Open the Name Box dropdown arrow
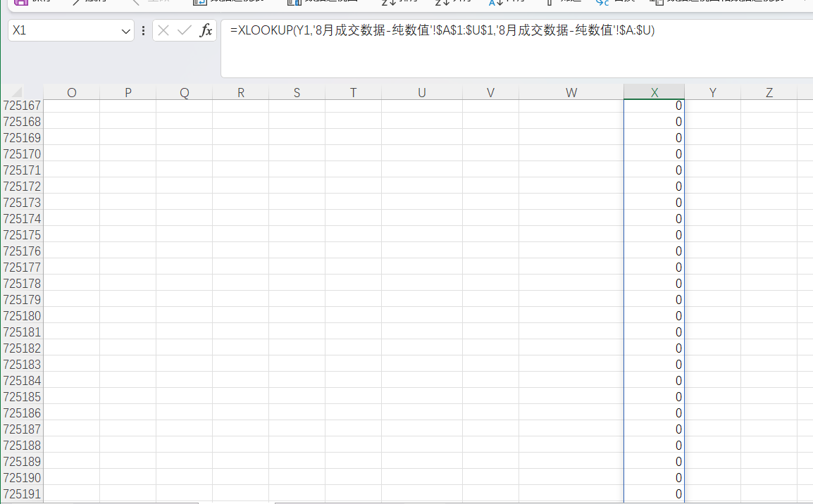This screenshot has width=813, height=504. (x=126, y=31)
